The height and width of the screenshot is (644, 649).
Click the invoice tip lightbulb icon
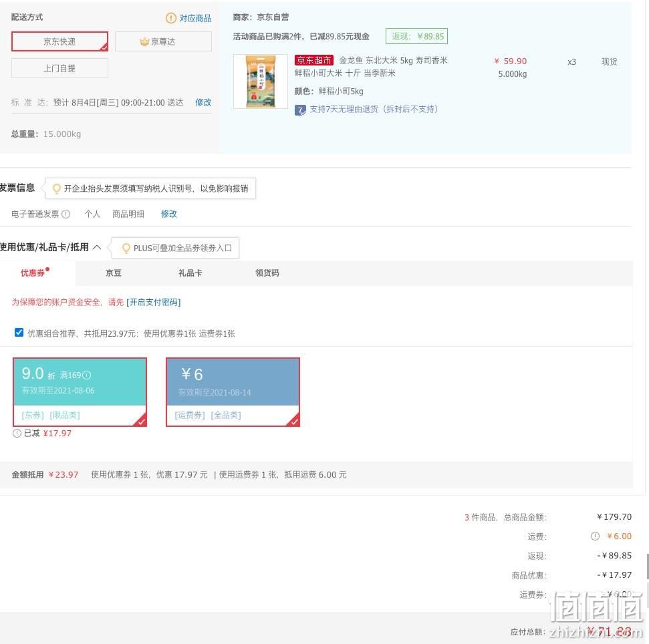coord(56,189)
